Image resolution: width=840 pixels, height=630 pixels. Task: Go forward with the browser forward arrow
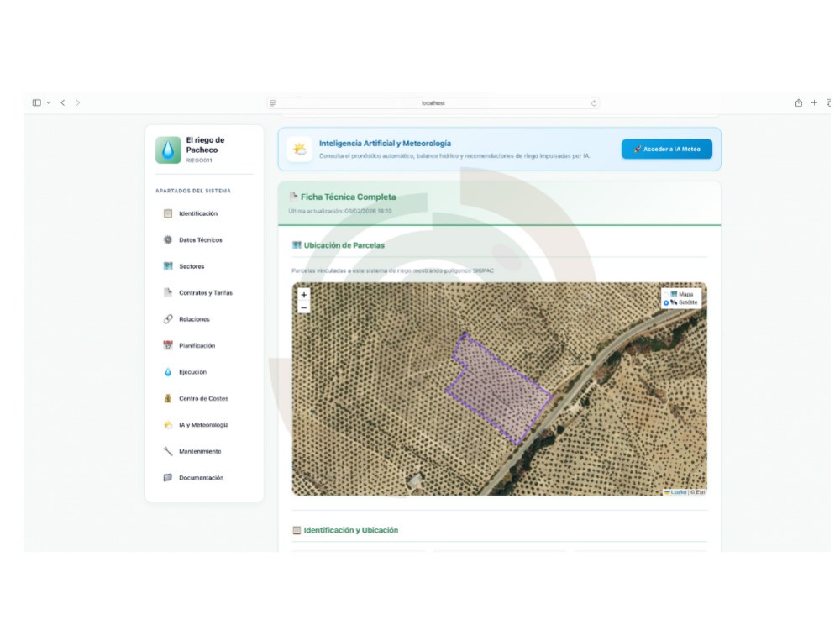(77, 102)
